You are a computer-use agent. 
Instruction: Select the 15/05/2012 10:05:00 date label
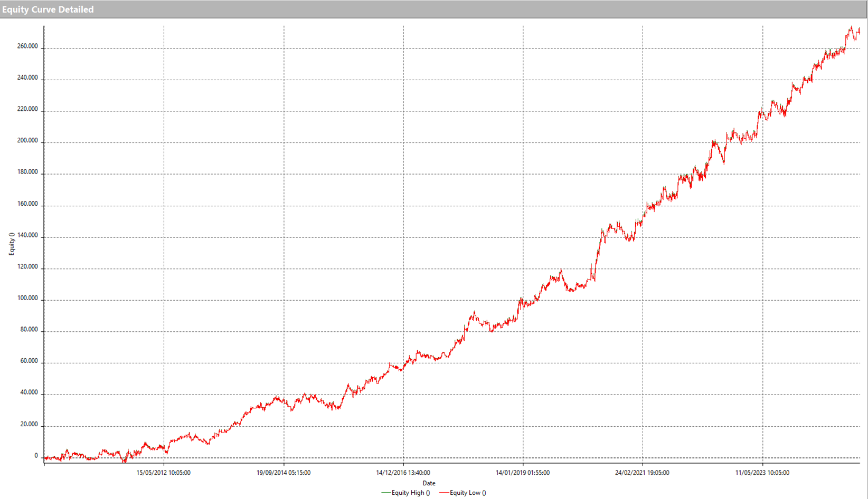(163, 473)
